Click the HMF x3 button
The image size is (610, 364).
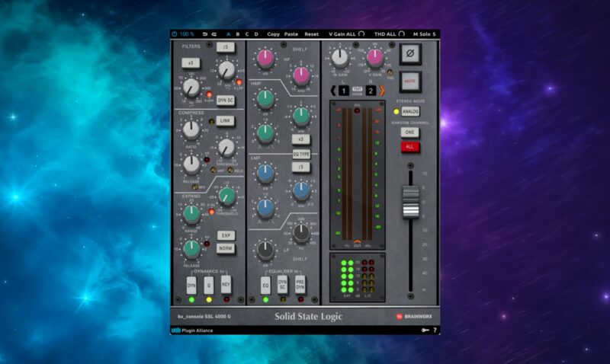point(300,139)
